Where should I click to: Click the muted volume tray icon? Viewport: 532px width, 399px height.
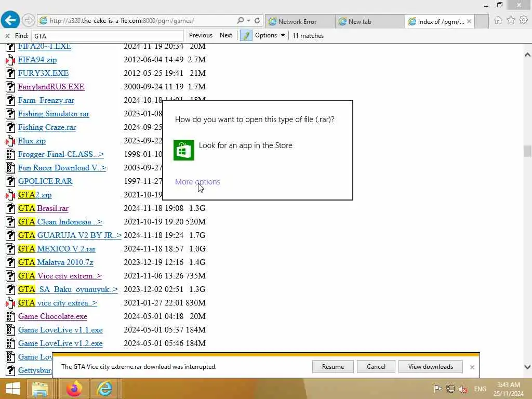pos(463,389)
